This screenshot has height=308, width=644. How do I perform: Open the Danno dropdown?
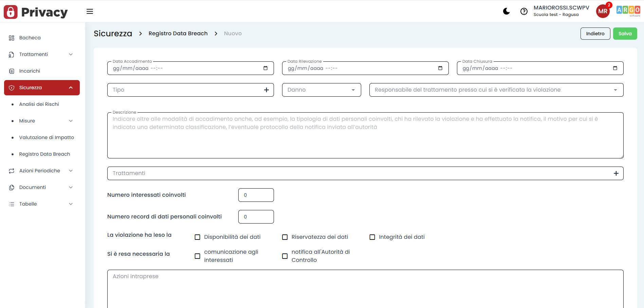point(321,90)
